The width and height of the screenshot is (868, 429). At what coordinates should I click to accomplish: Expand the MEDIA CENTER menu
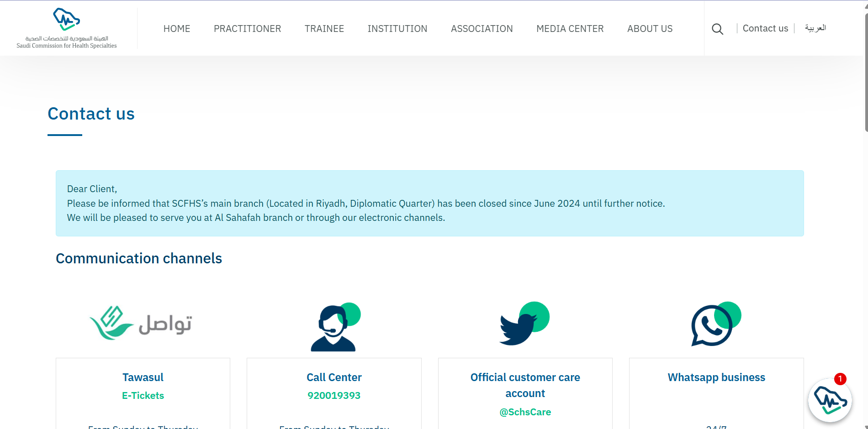pyautogui.click(x=570, y=29)
